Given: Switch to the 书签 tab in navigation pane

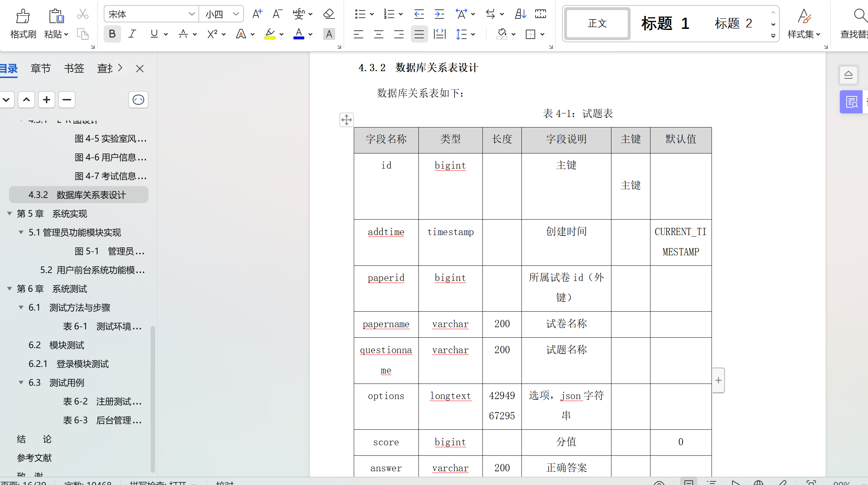Looking at the screenshot, I should [74, 68].
